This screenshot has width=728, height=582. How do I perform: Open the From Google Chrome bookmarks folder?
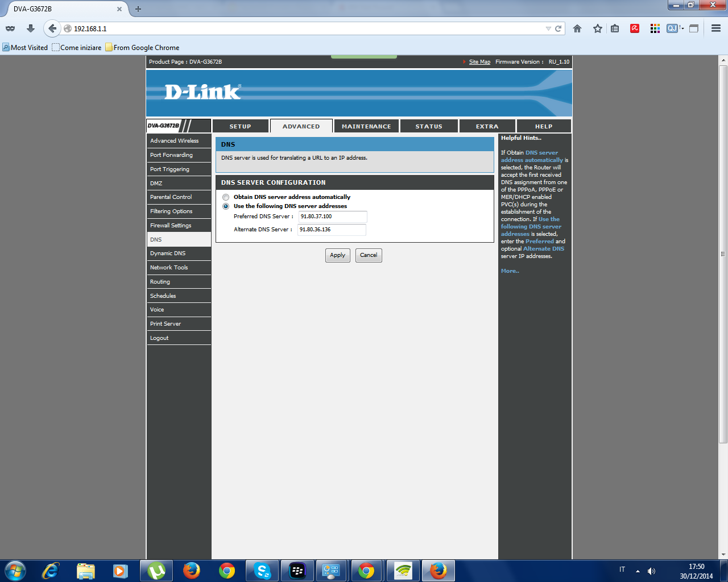tap(142, 48)
